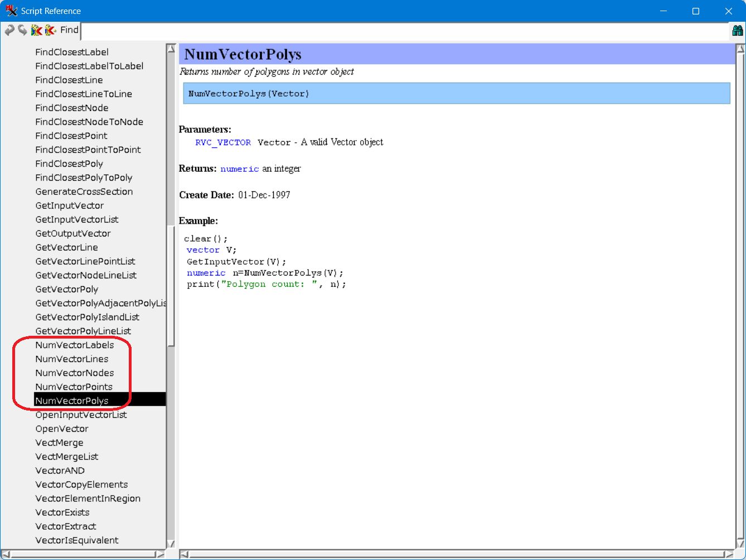Maximize the Script Reference window

point(696,11)
